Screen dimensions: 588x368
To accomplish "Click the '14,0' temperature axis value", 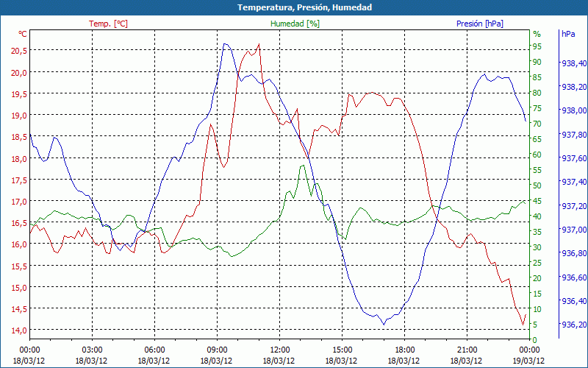I will coord(19,330).
